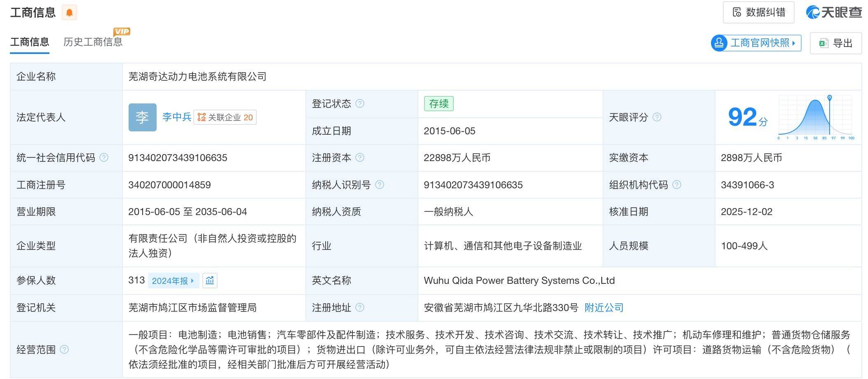Open 工商官网快照 snapshot dropdown

(756, 43)
